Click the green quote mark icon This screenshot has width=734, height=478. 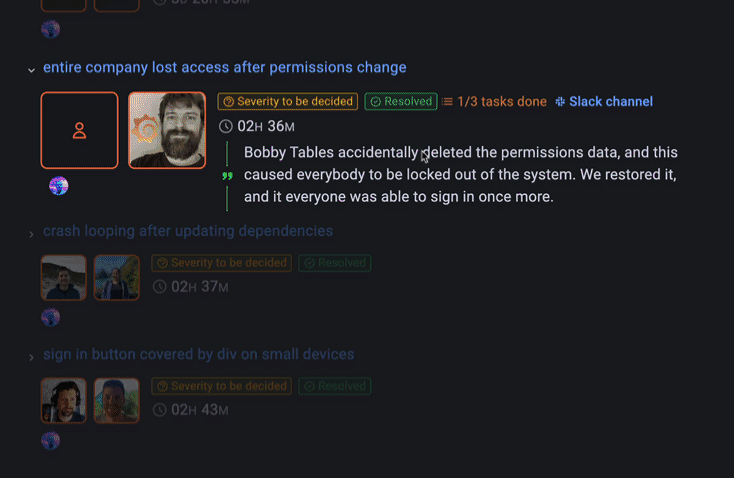coord(227,176)
